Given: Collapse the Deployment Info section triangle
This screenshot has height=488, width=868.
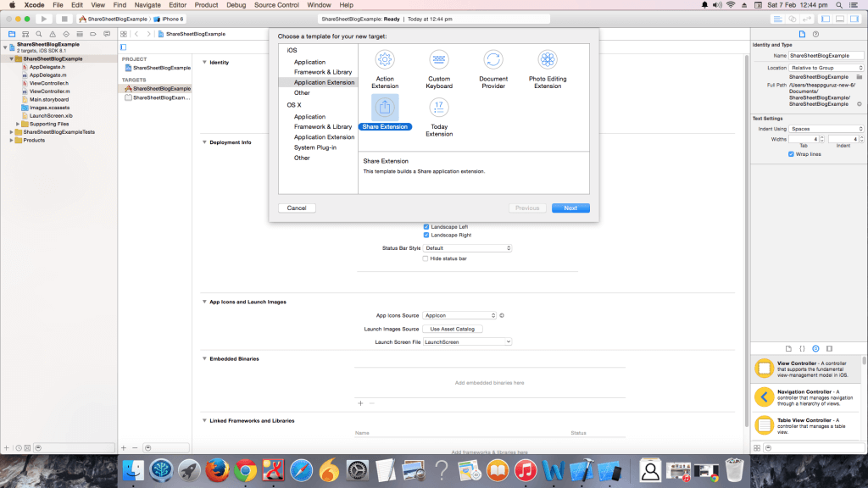Looking at the screenshot, I should click(x=204, y=142).
